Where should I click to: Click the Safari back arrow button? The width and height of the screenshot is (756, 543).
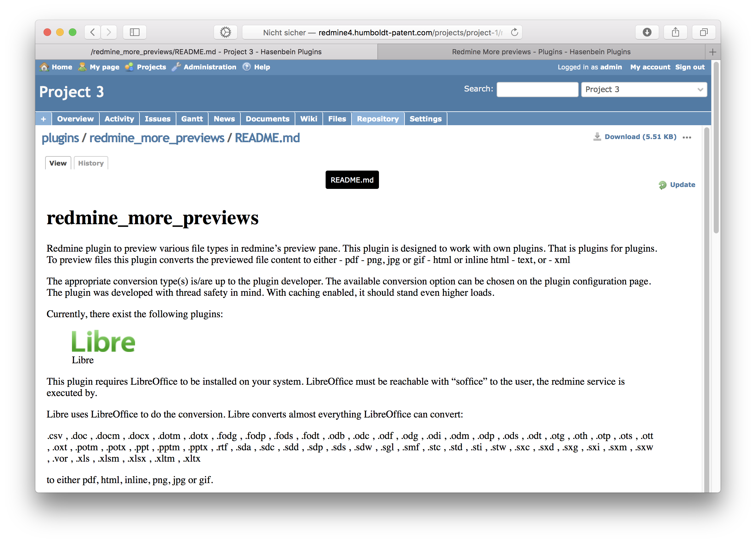(x=93, y=32)
